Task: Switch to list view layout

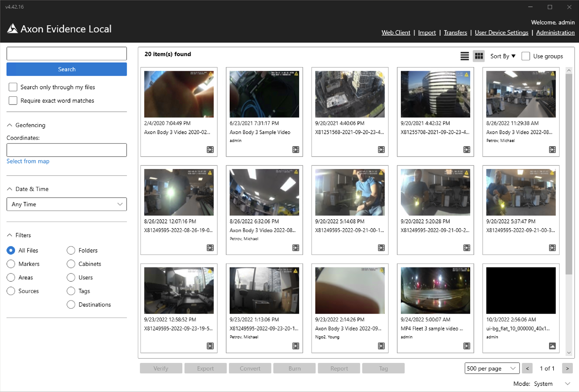Action: pos(464,56)
